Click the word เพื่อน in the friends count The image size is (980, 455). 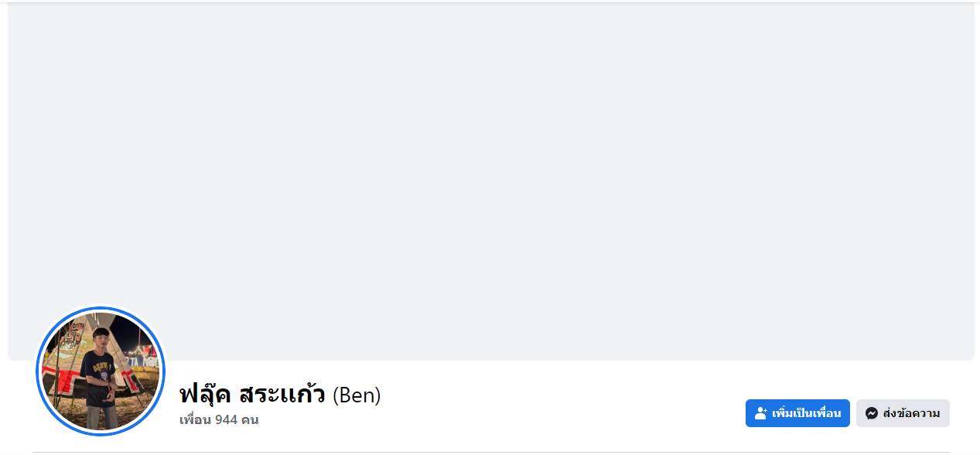(194, 420)
